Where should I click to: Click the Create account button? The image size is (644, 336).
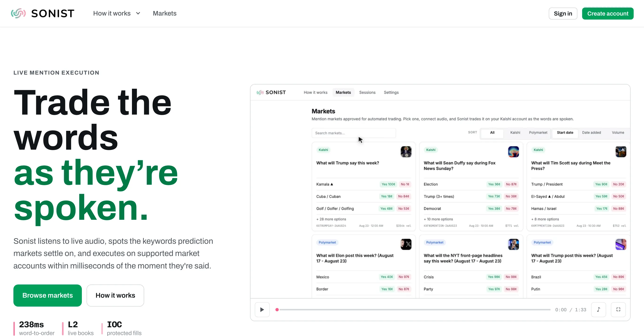coord(608,13)
